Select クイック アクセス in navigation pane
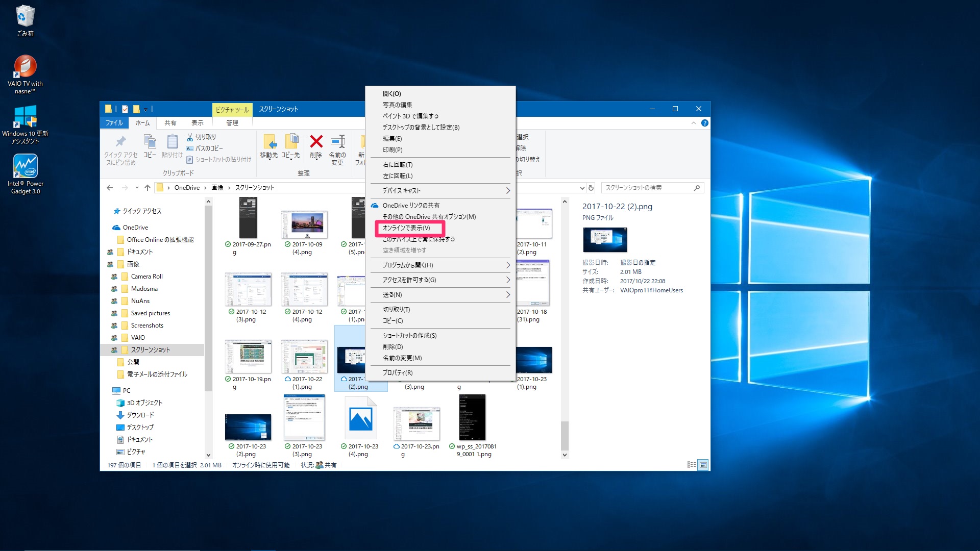980x551 pixels. pyautogui.click(x=141, y=211)
